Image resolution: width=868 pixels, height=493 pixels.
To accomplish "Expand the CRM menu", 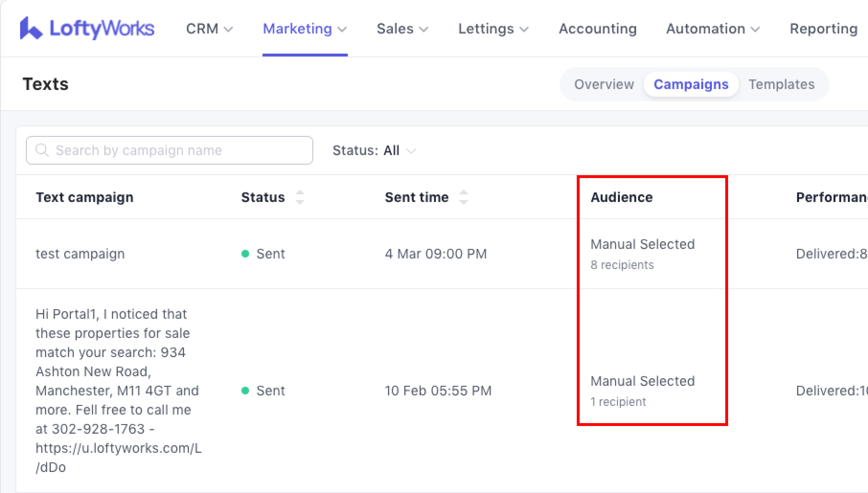I will pyautogui.click(x=209, y=29).
